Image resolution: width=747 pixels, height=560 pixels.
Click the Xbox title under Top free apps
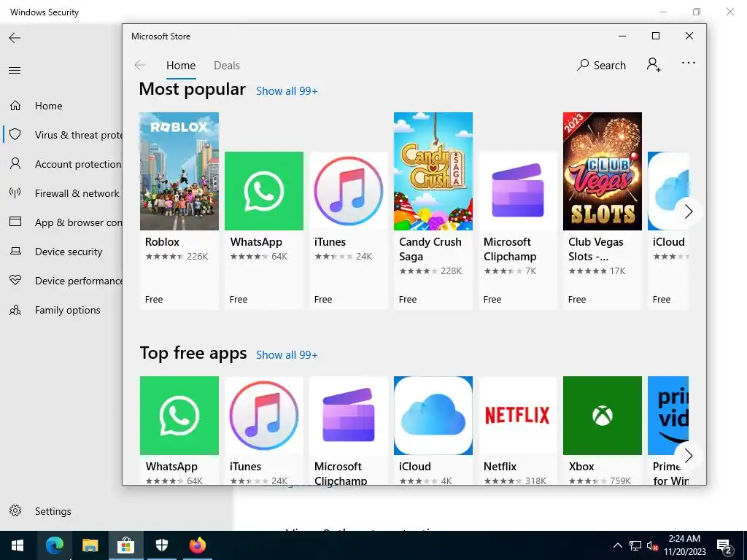[x=581, y=467]
